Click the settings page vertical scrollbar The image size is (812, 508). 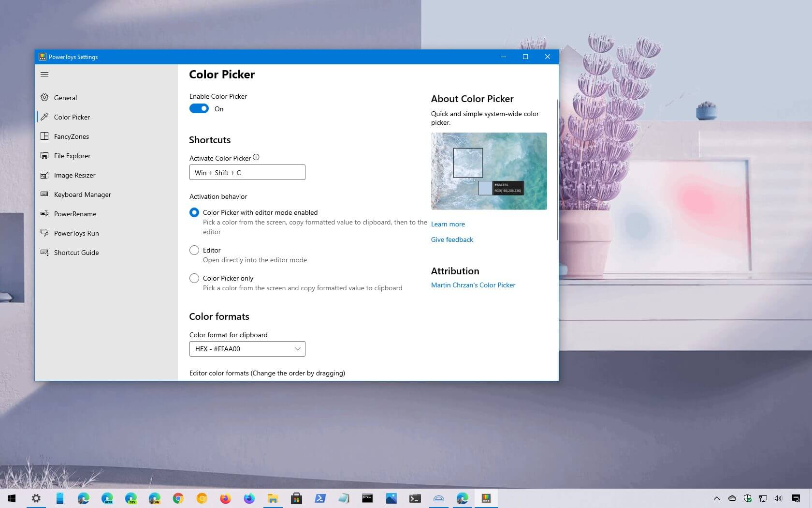(557, 169)
